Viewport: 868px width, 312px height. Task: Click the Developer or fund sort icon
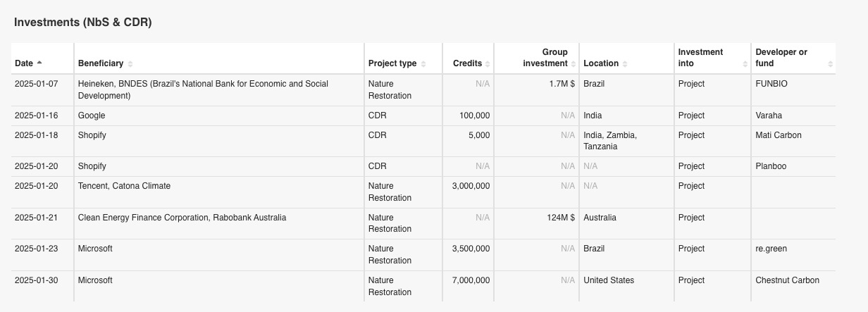[x=831, y=63]
